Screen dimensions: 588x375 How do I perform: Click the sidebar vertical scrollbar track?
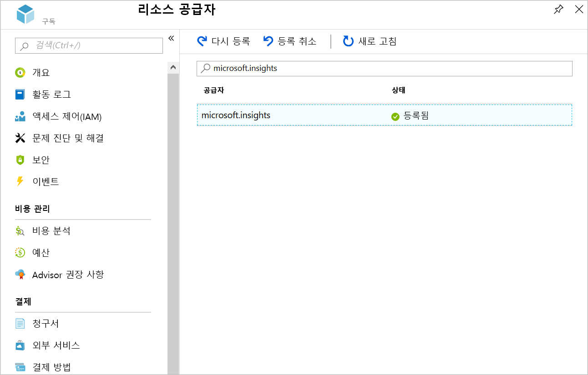tap(173, 224)
